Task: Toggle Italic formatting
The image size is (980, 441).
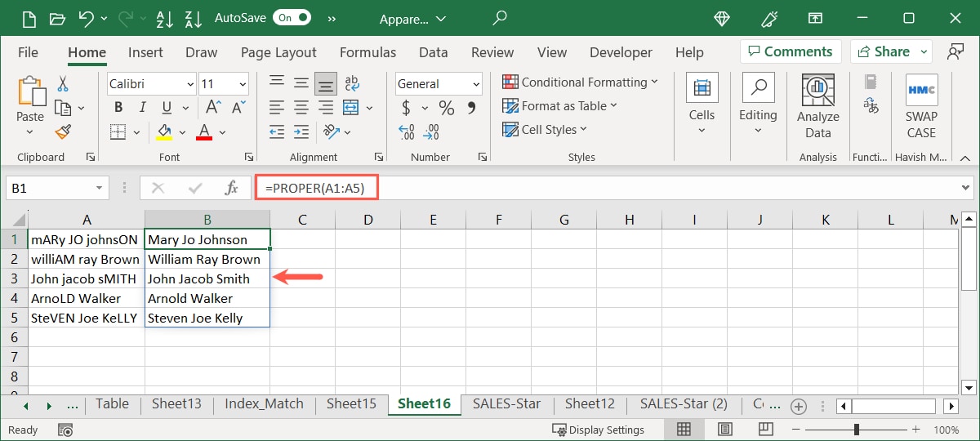Action: (143, 108)
